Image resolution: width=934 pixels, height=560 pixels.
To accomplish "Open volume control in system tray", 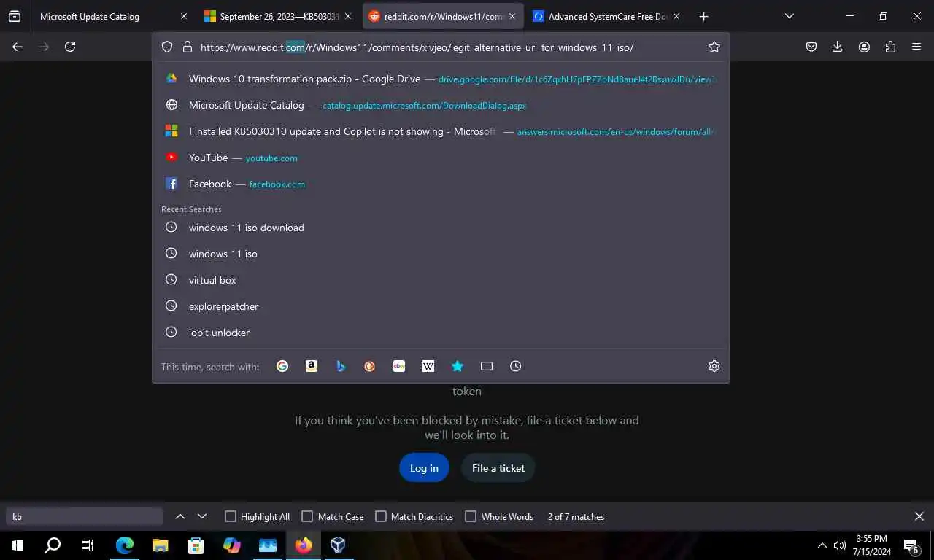I will 840,545.
